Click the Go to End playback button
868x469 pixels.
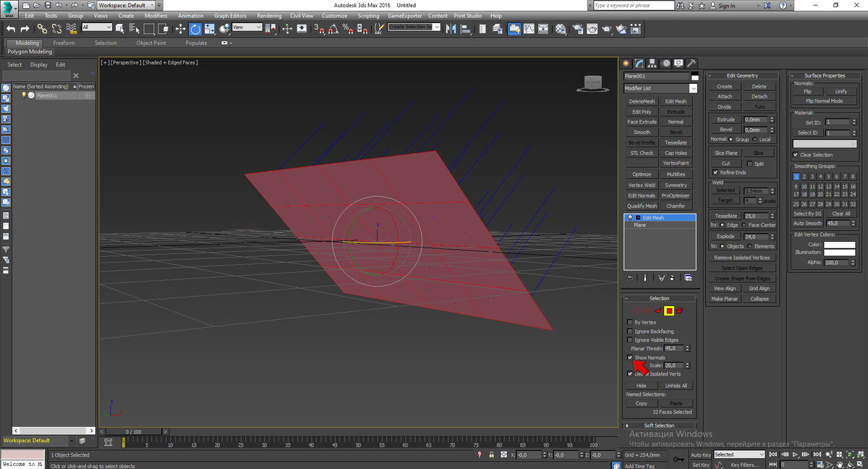(817, 455)
